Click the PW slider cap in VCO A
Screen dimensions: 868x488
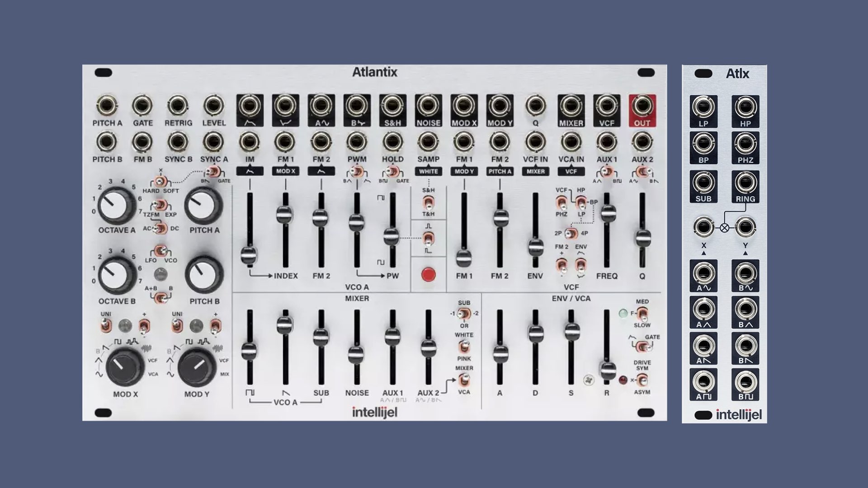[392, 237]
